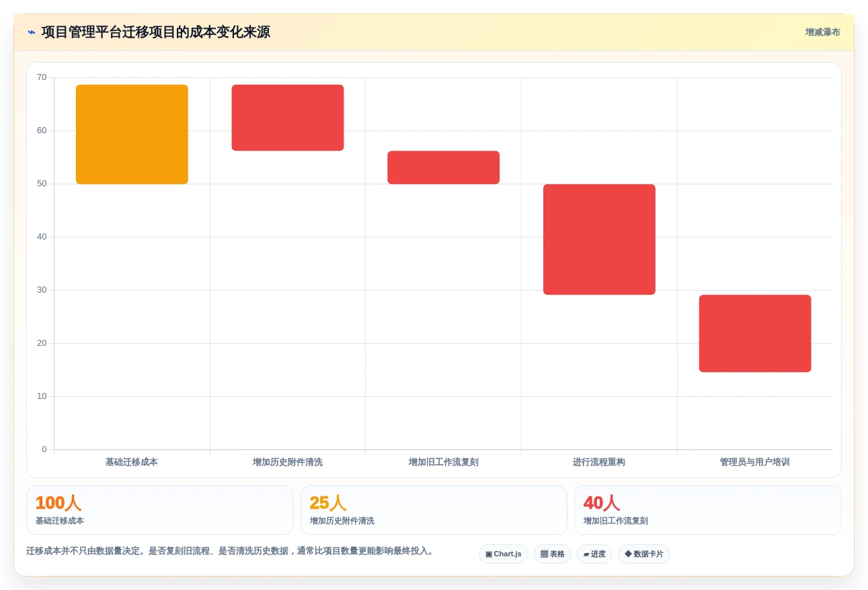Click the red 增加旧工作流复刻 bar
Screen dimensions: 868x590
[x=444, y=168]
